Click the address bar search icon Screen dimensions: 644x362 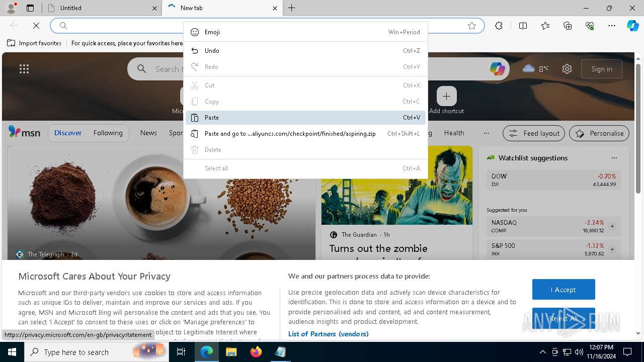[x=63, y=26]
